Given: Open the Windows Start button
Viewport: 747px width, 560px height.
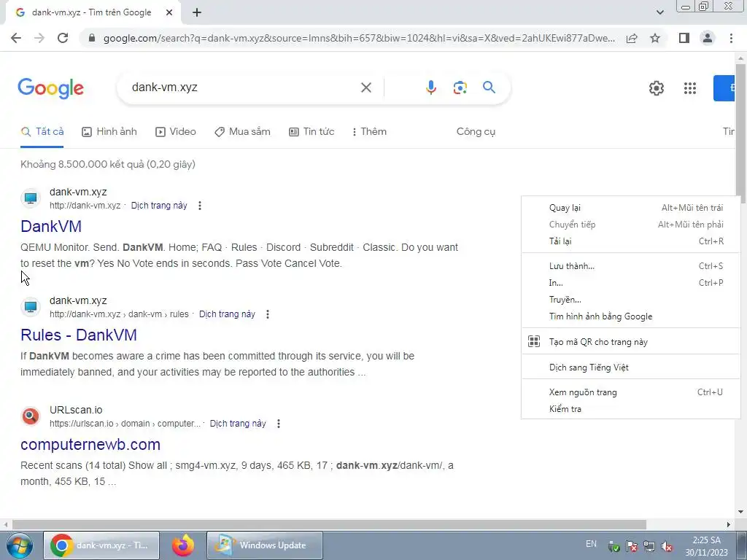Looking at the screenshot, I should [20, 545].
